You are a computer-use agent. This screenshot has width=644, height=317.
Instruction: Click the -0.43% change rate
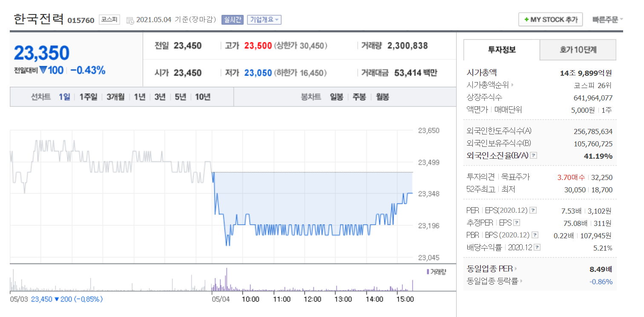pyautogui.click(x=88, y=70)
